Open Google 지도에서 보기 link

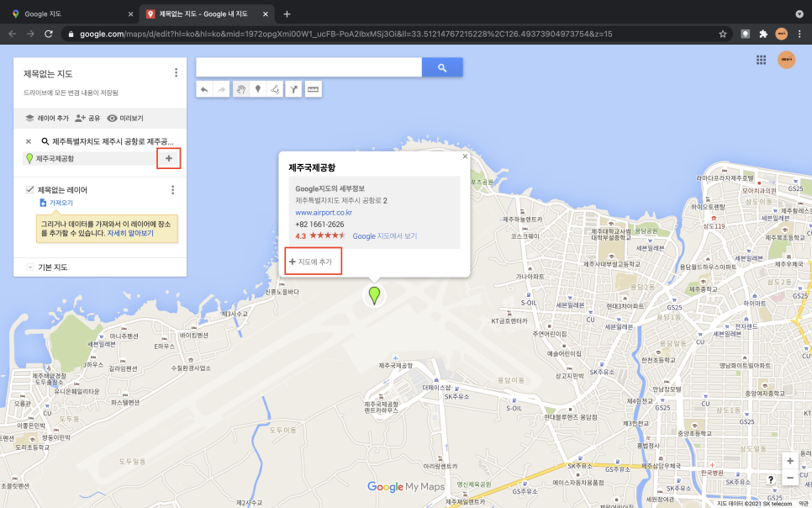385,235
